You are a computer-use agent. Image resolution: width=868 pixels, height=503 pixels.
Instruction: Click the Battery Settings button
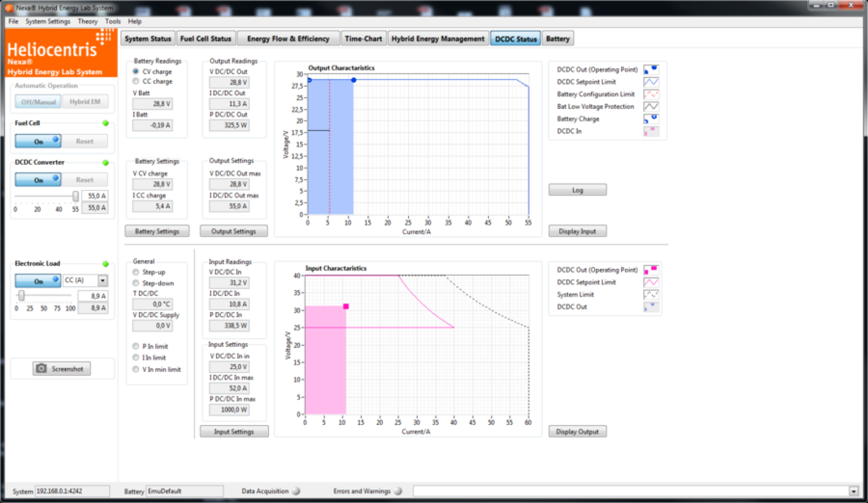tap(157, 231)
